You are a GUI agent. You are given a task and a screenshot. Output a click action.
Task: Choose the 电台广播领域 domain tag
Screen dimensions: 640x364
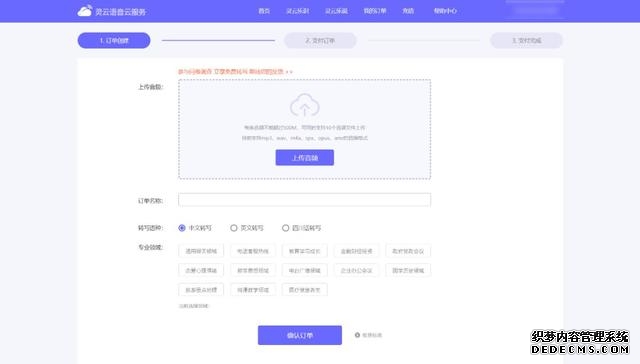(x=304, y=270)
